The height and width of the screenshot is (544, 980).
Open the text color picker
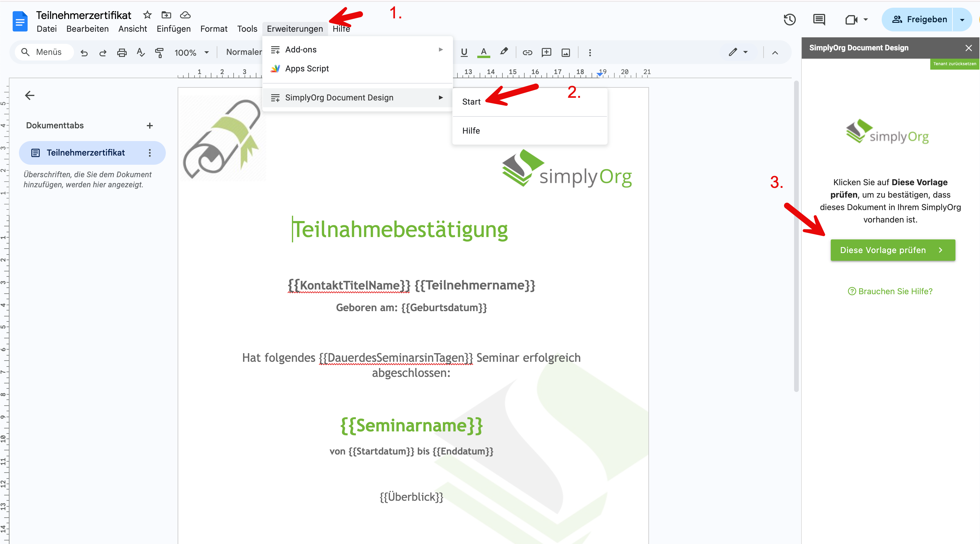(483, 52)
